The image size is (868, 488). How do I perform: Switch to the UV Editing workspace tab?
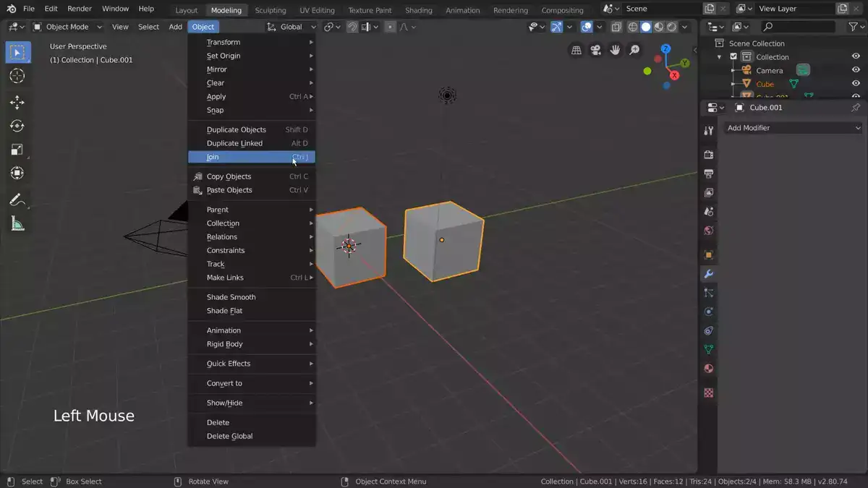point(317,10)
